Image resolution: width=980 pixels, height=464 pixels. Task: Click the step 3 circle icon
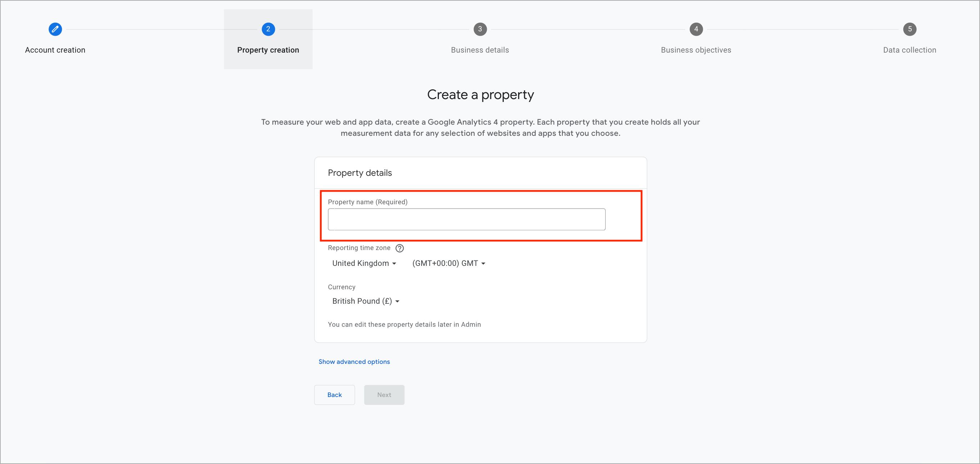pyautogui.click(x=480, y=29)
